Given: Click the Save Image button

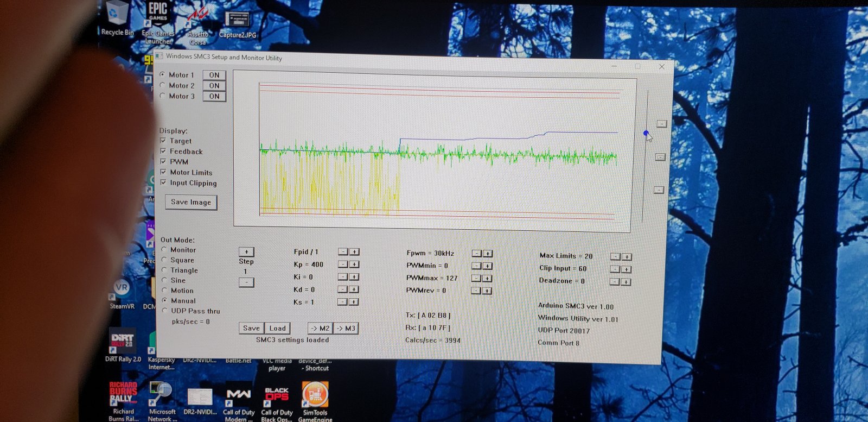Looking at the screenshot, I should click(x=191, y=202).
